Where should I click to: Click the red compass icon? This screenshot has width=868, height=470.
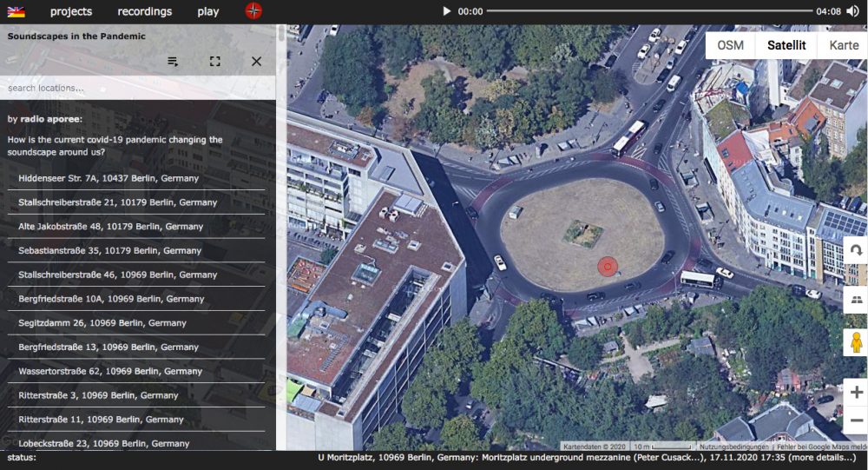253,11
